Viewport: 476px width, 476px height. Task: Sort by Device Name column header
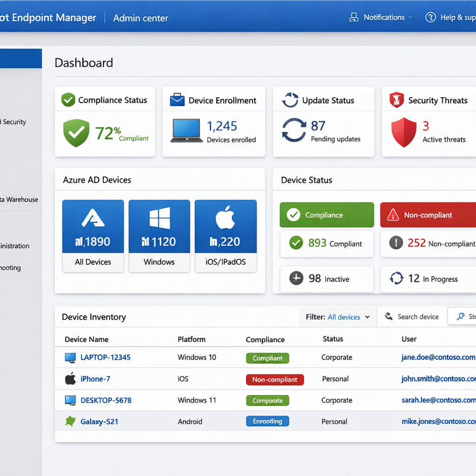click(x=86, y=339)
